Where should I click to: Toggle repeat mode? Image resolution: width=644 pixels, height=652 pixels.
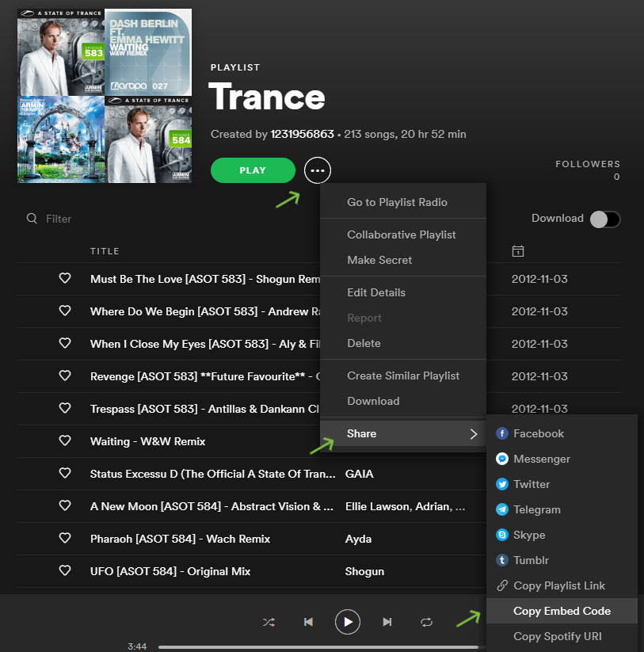pos(426,622)
